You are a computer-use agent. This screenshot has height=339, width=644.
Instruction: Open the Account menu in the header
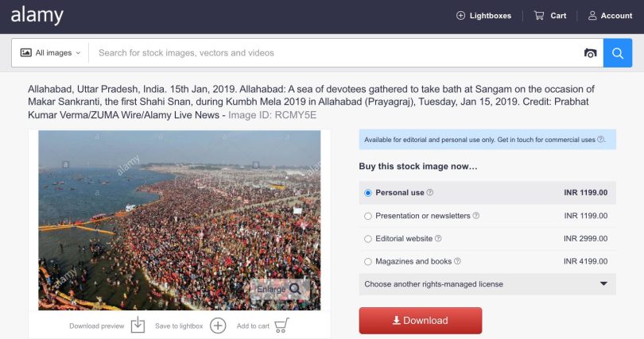pyautogui.click(x=610, y=15)
